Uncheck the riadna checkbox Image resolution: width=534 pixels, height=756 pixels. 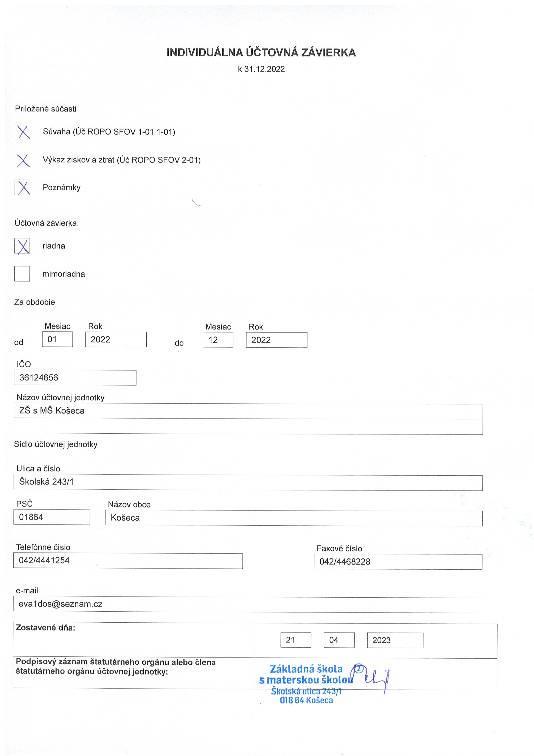(22, 246)
